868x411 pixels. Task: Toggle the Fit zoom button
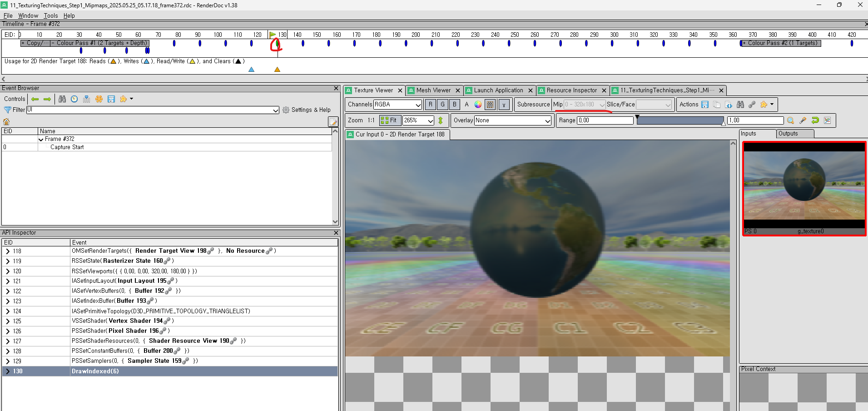point(390,120)
